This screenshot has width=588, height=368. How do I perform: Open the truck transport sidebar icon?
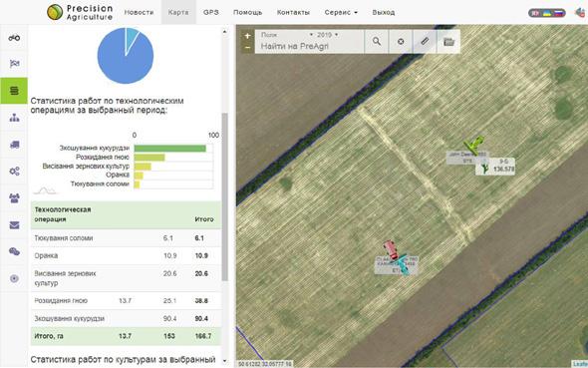click(14, 145)
